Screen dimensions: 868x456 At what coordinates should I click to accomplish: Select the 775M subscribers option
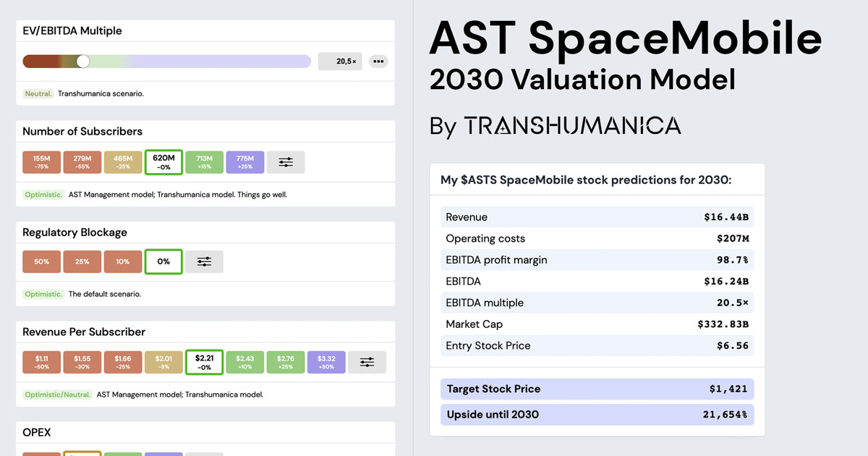coord(244,162)
